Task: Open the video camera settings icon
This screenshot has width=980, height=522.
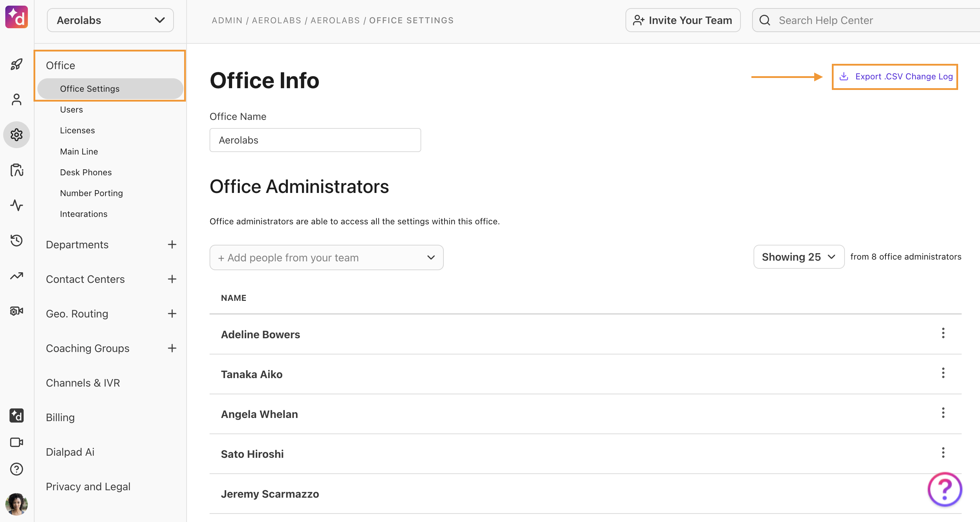Action: [16, 311]
